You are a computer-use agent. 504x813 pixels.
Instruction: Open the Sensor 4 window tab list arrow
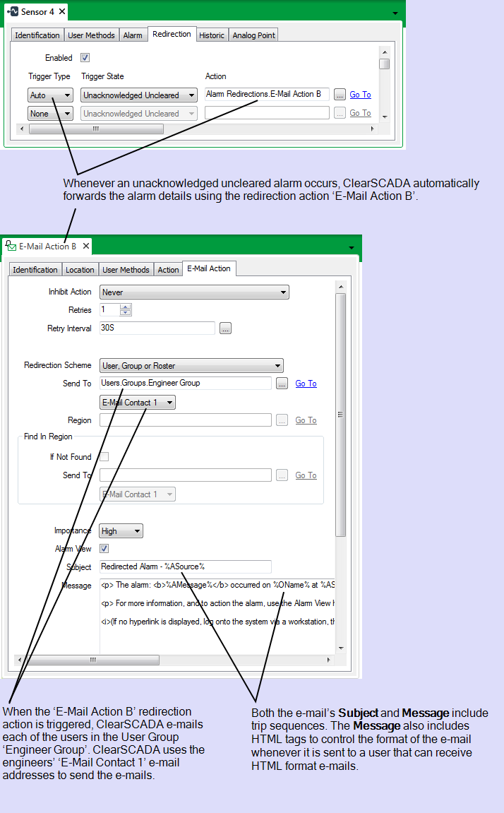tap(395, 13)
